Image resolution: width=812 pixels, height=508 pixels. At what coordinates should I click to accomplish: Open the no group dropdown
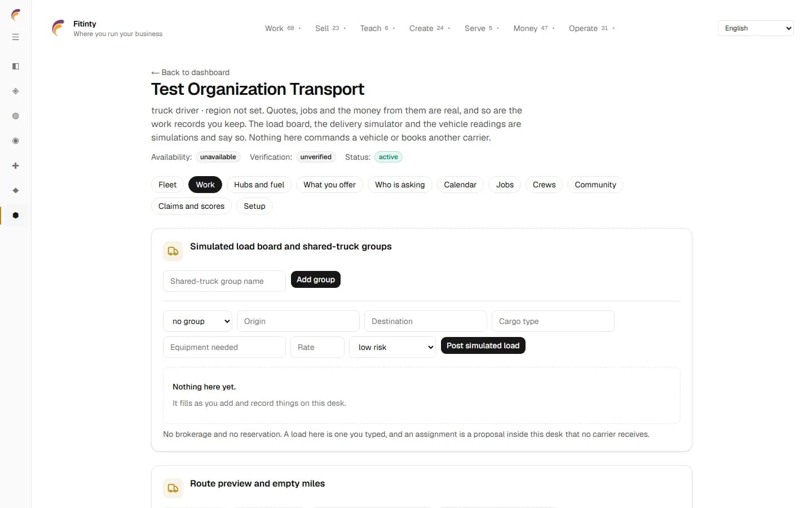tap(198, 321)
